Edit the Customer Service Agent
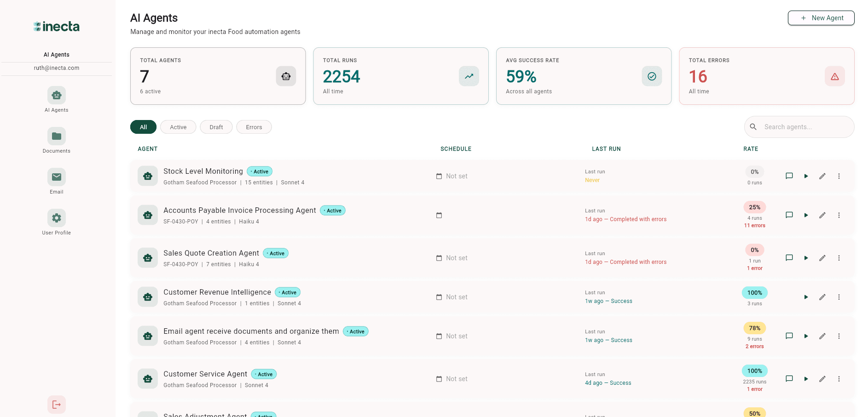 click(822, 379)
